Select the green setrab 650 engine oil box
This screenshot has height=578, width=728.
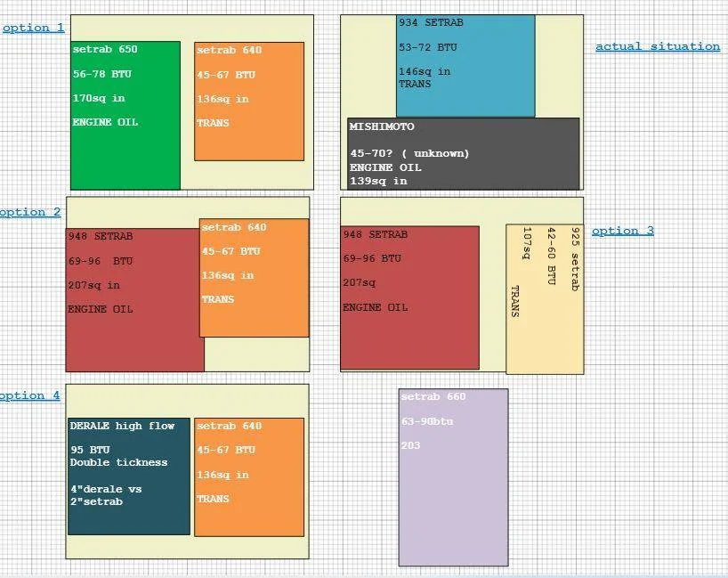tap(125, 115)
